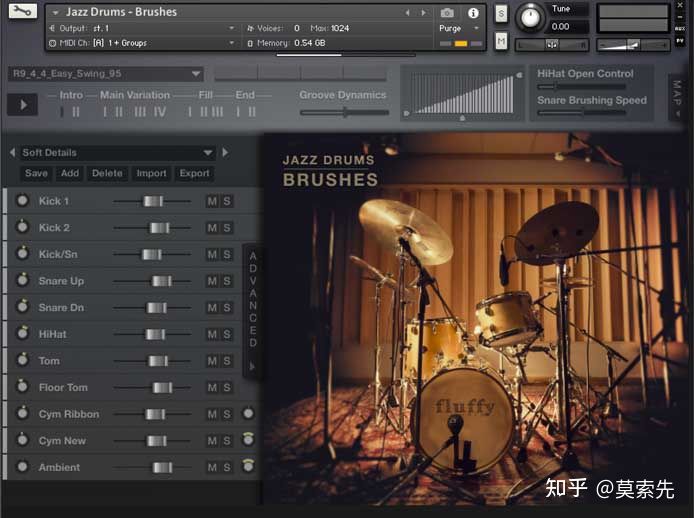This screenshot has width=694, height=518.
Task: Adjust the HiHat Open Control slider
Action: coord(581,87)
